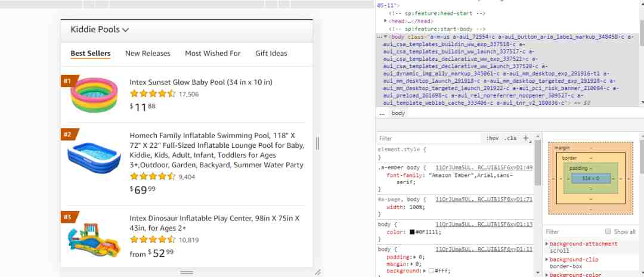
Task: Open the Most Wished For tab
Action: 213,54
